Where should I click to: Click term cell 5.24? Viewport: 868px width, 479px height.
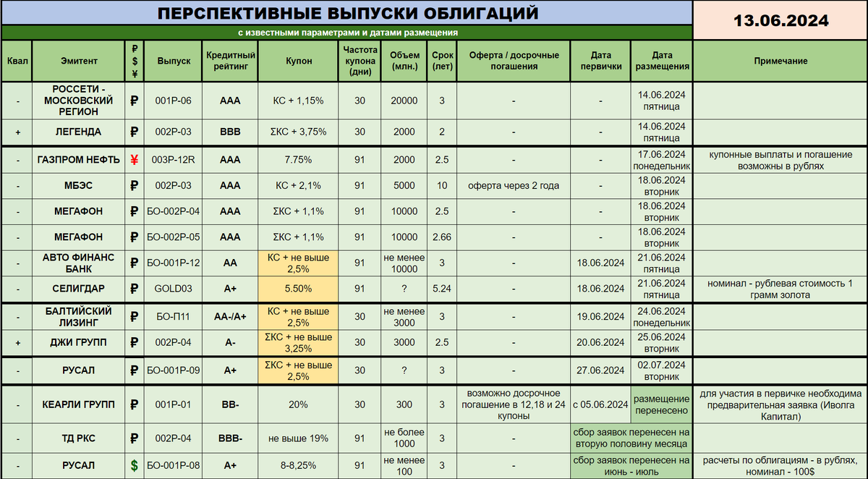(x=442, y=288)
